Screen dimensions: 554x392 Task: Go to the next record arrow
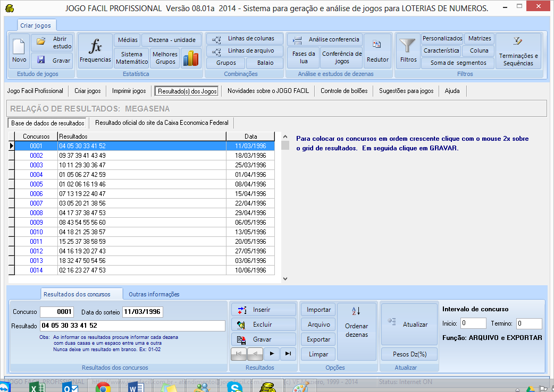tap(272, 354)
